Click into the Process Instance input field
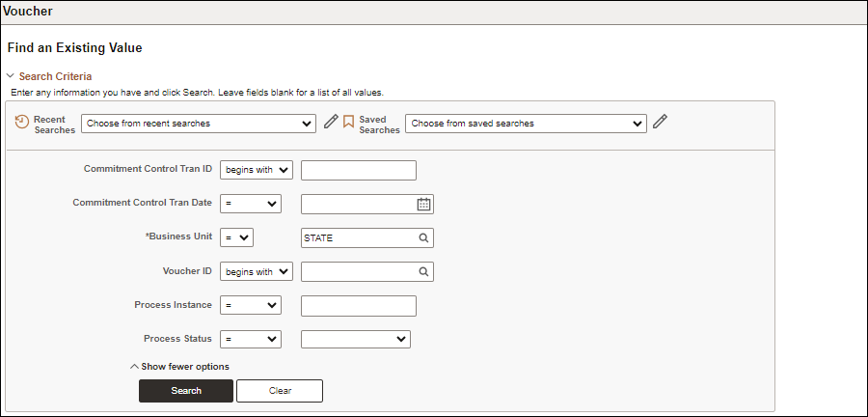Viewport: 868px width, 417px height. point(359,306)
